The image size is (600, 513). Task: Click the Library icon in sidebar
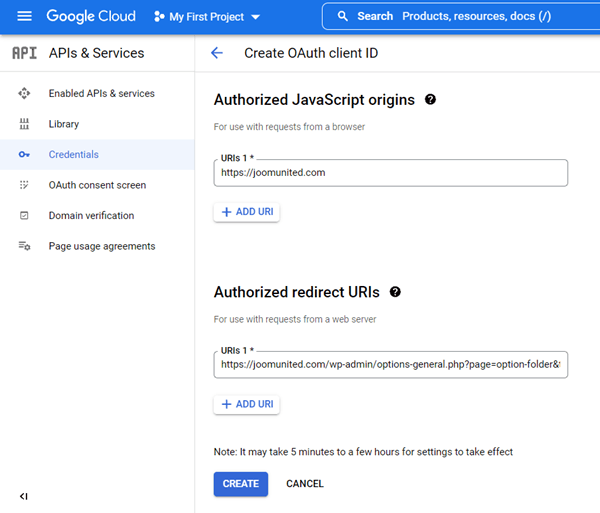click(x=25, y=124)
